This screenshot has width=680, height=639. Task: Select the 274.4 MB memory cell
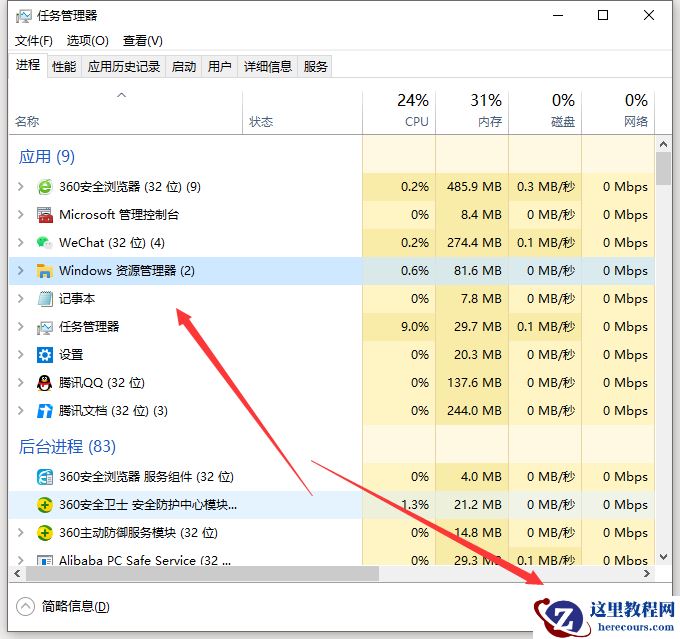[x=472, y=242]
